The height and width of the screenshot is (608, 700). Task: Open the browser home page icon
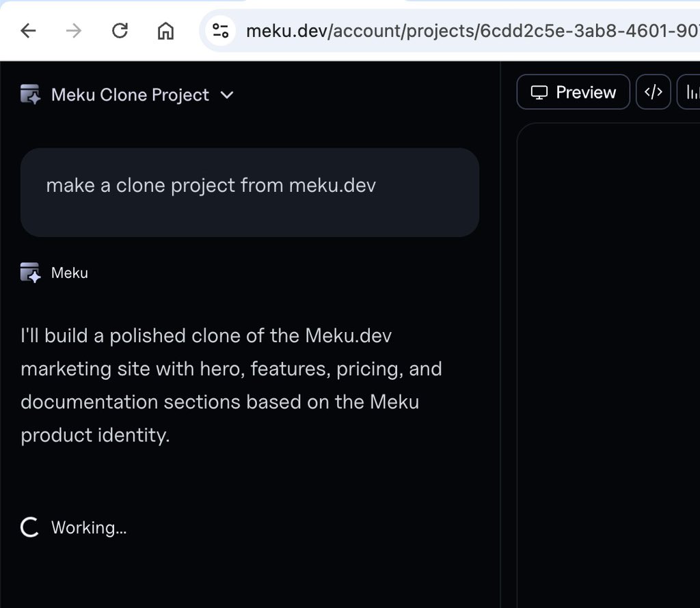tap(165, 31)
